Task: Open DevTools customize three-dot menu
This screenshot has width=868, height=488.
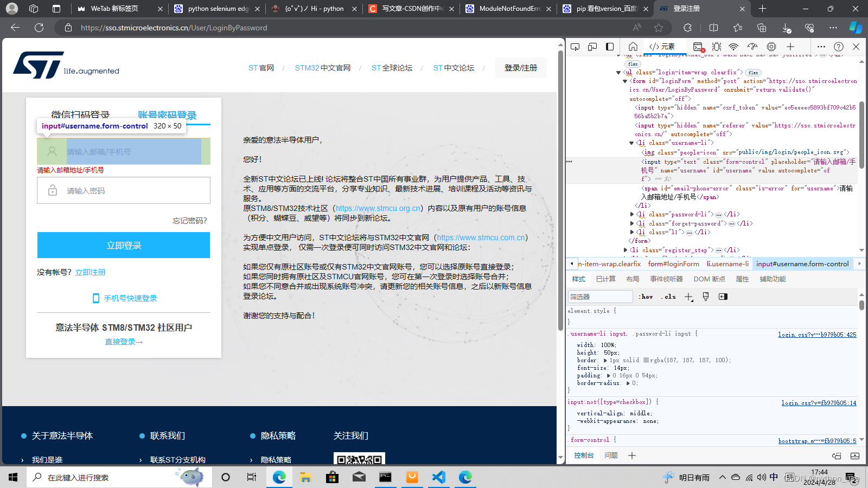Action: tap(821, 47)
